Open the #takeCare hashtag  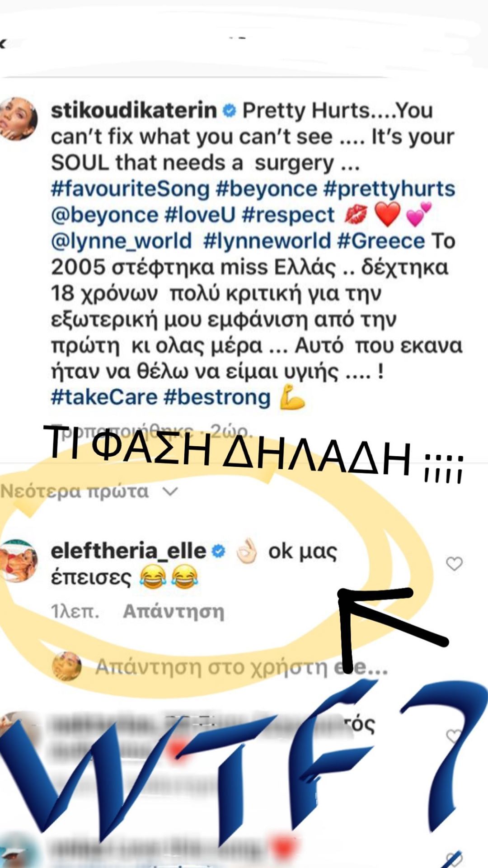click(104, 397)
